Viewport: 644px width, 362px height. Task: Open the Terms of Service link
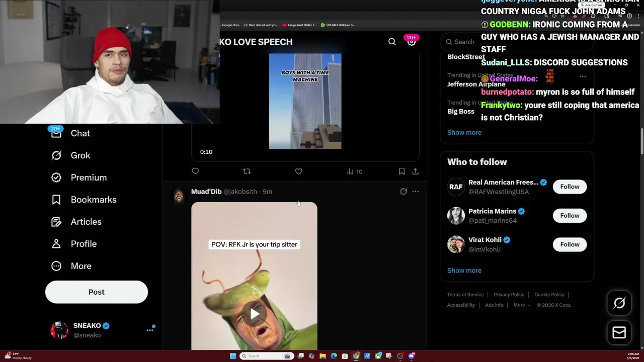click(x=465, y=295)
